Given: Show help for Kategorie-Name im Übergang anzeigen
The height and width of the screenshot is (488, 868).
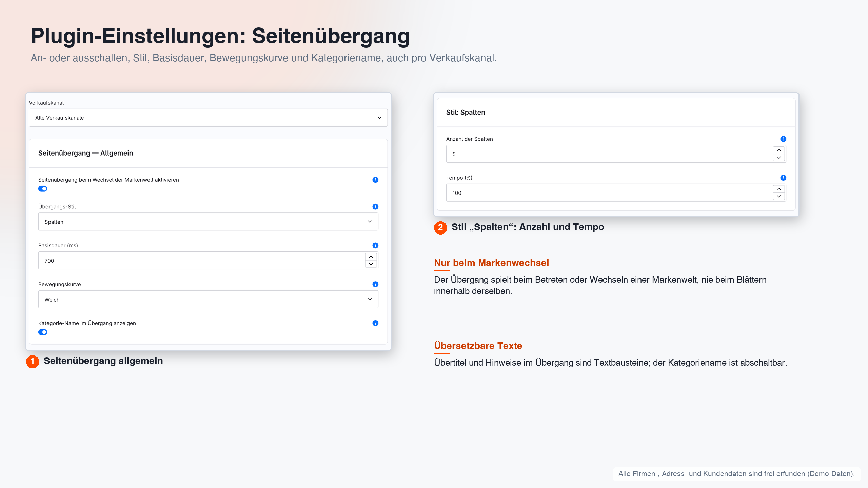Looking at the screenshot, I should point(375,323).
